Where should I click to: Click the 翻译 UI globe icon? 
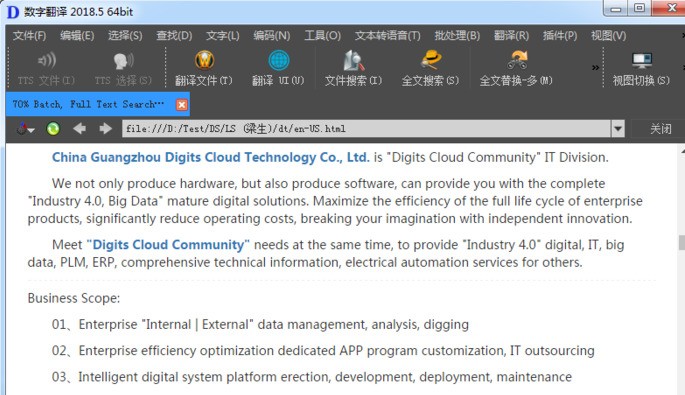pyautogui.click(x=279, y=60)
